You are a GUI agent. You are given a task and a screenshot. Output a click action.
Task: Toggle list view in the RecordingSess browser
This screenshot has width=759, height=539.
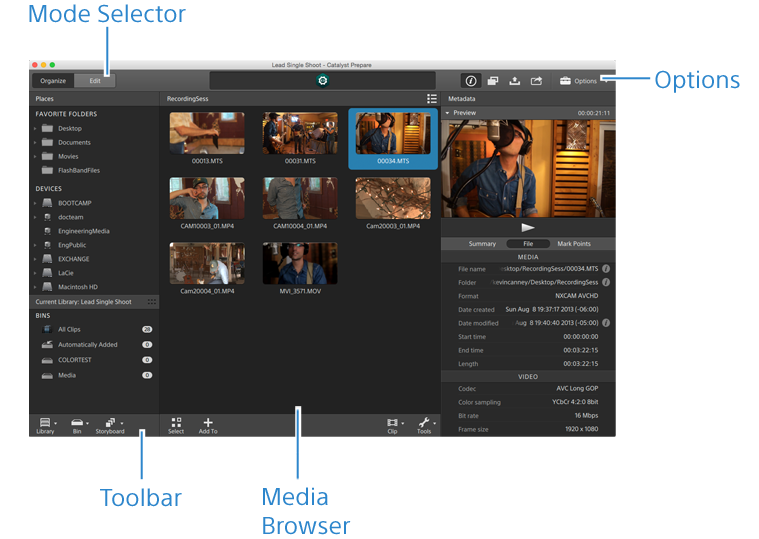point(431,99)
